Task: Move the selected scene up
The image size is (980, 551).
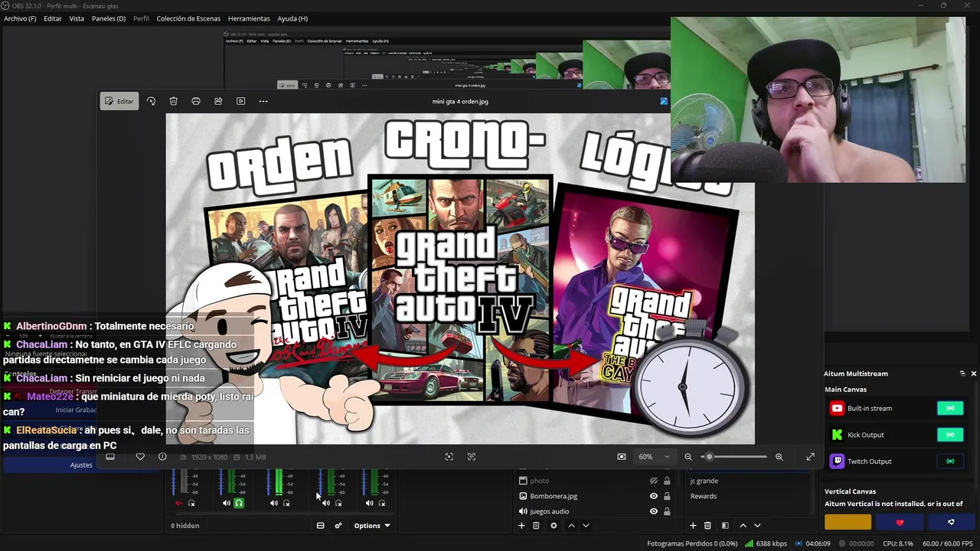Action: [743, 526]
